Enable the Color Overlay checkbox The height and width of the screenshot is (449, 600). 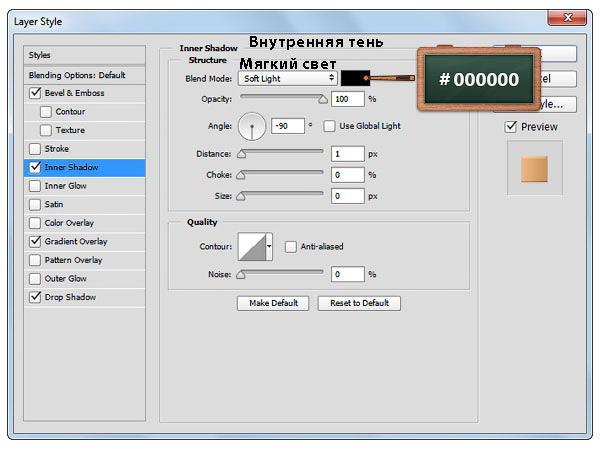coord(35,223)
